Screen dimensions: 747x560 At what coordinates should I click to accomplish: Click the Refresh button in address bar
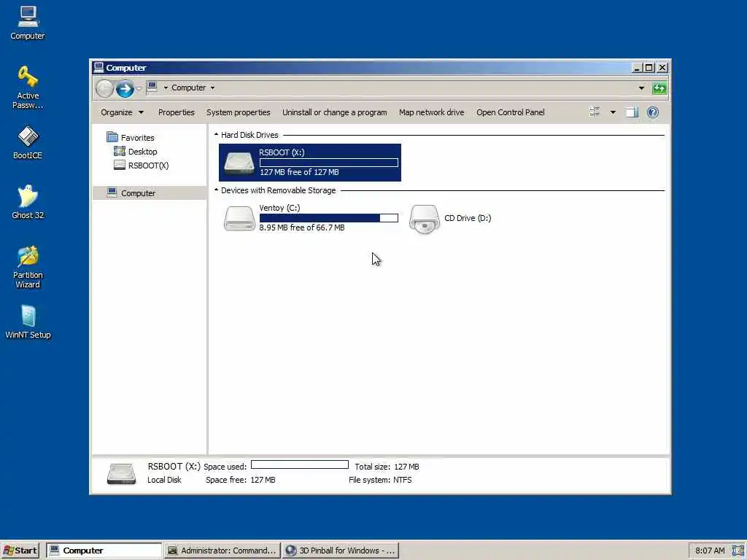(x=659, y=88)
